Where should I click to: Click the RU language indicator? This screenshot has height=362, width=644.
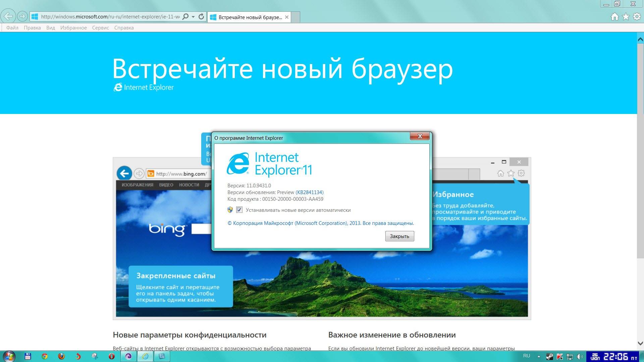click(527, 356)
